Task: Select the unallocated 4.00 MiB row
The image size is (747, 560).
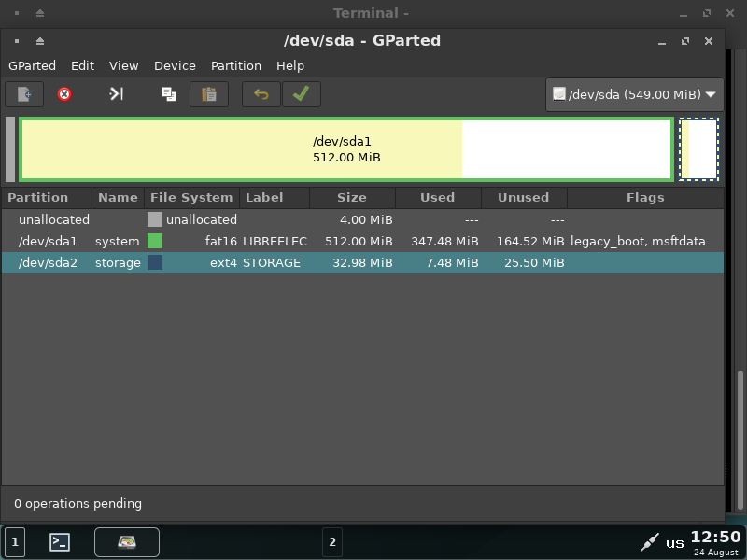Action: (280, 219)
